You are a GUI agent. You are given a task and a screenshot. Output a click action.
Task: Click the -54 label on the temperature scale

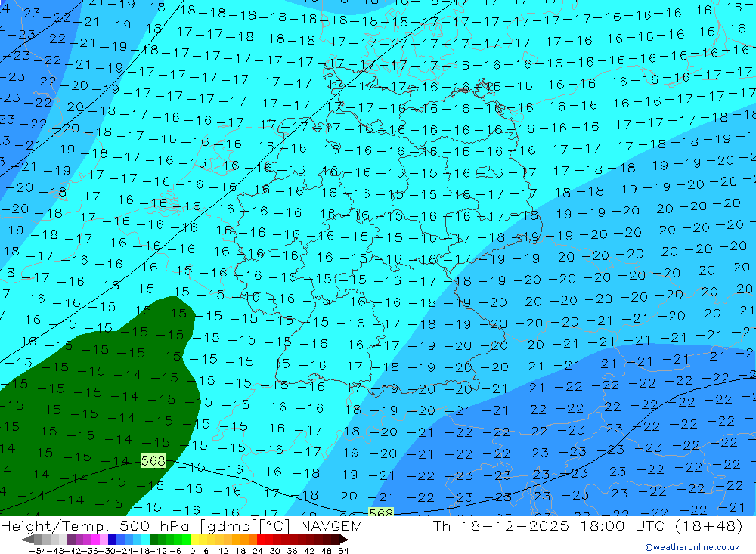pyautogui.click(x=38, y=551)
